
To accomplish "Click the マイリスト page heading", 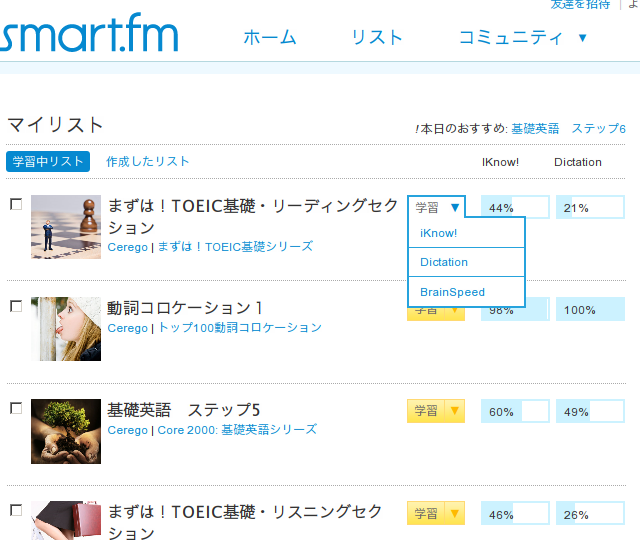I will click(55, 124).
